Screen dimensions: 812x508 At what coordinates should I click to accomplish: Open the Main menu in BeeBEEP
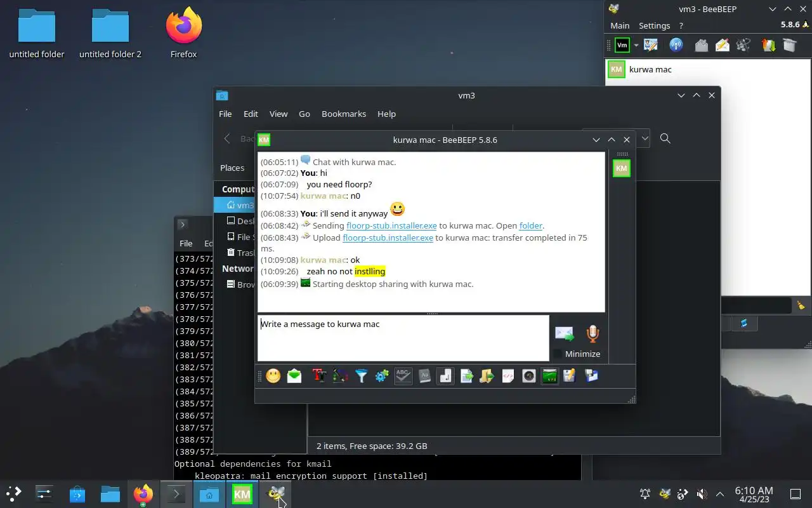pos(620,25)
